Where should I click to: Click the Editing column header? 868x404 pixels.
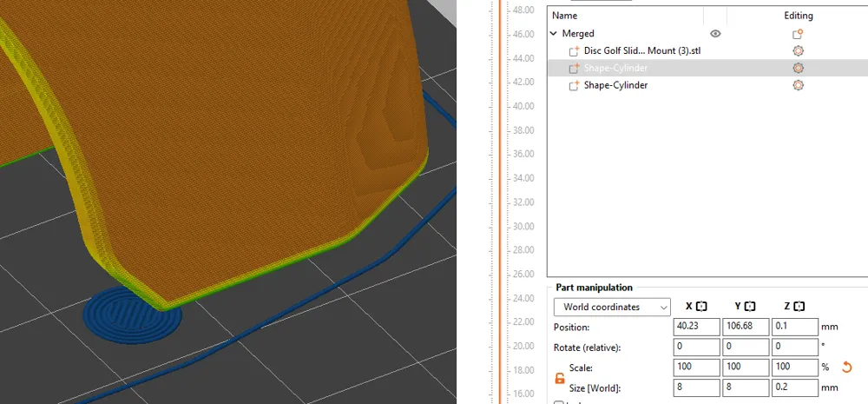click(798, 16)
